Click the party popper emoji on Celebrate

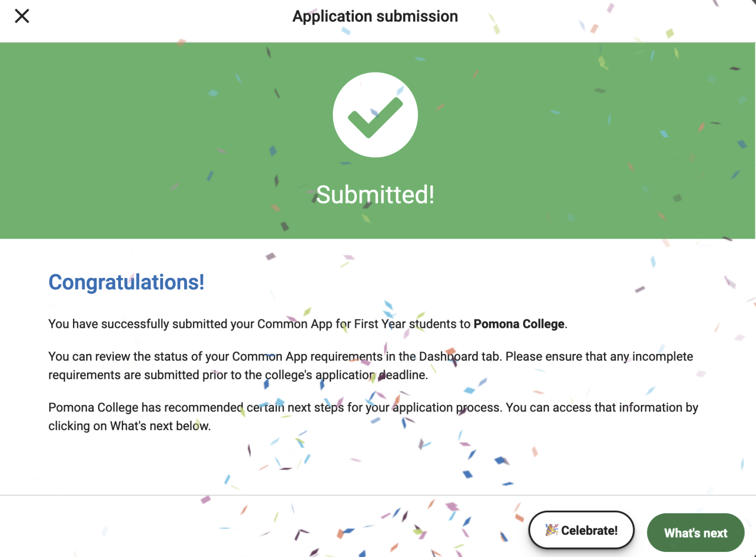click(552, 530)
